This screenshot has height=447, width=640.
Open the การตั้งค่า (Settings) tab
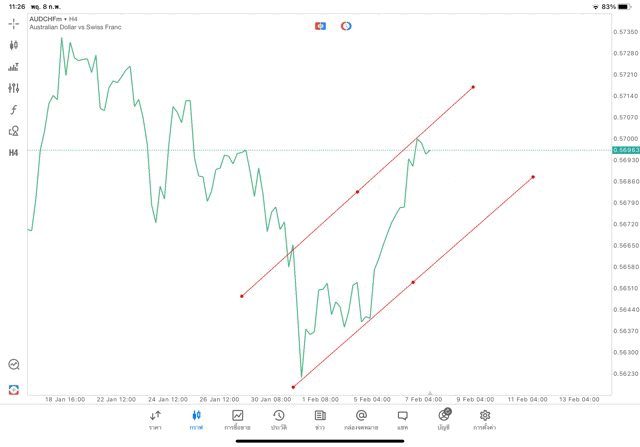485,420
